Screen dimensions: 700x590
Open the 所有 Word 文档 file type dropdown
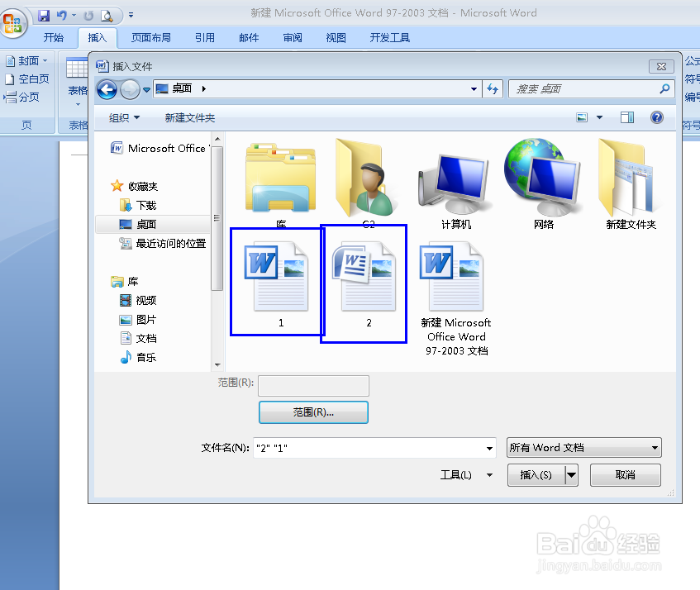pyautogui.click(x=584, y=448)
